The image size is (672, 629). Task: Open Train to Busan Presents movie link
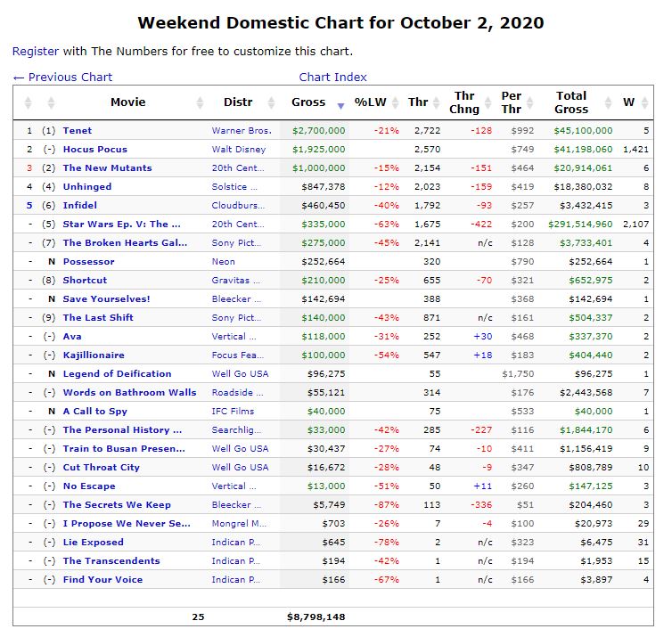pos(124,449)
